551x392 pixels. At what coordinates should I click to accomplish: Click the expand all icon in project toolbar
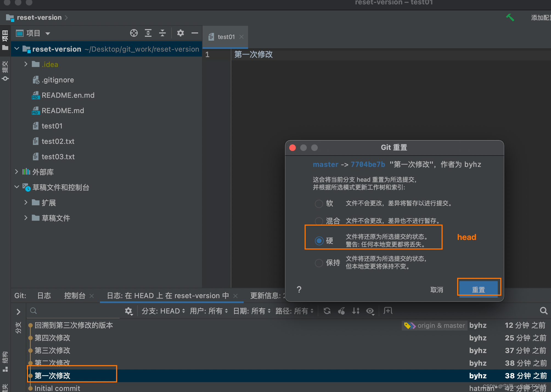point(148,33)
